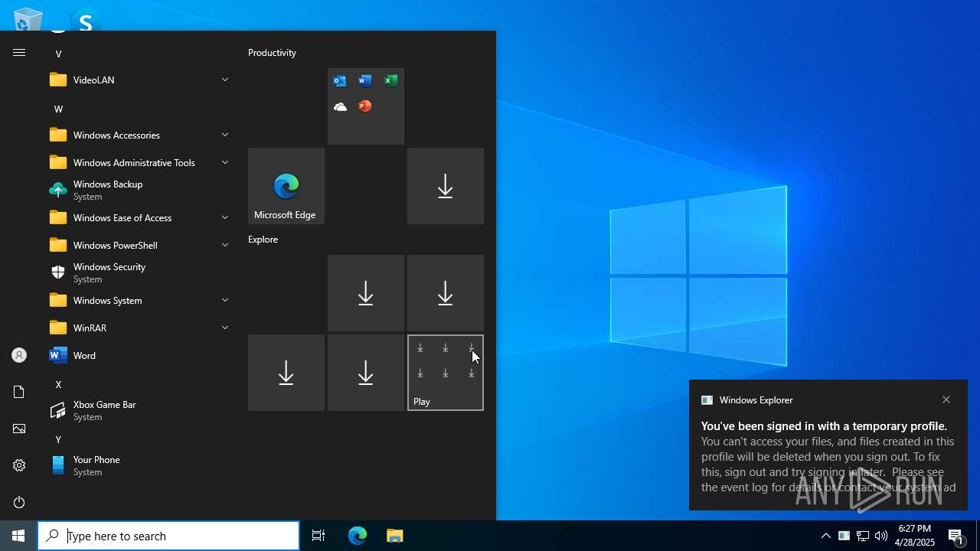
Task: Expand the VideoLAN folder
Action: [x=139, y=80]
